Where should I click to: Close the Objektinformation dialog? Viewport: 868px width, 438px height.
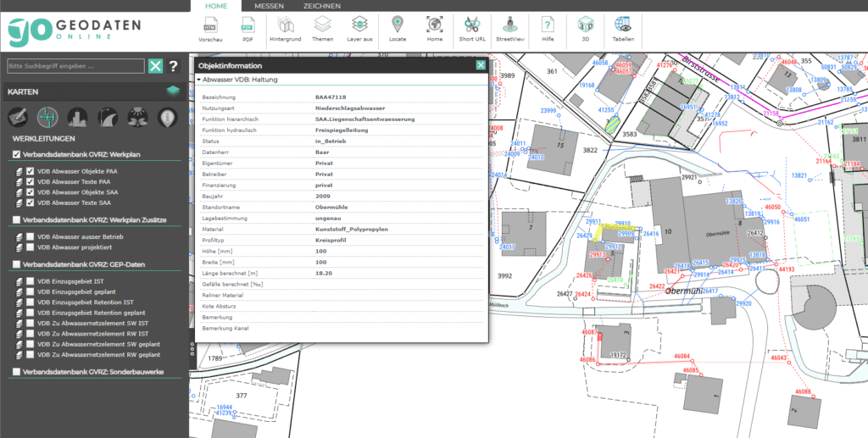(481, 65)
